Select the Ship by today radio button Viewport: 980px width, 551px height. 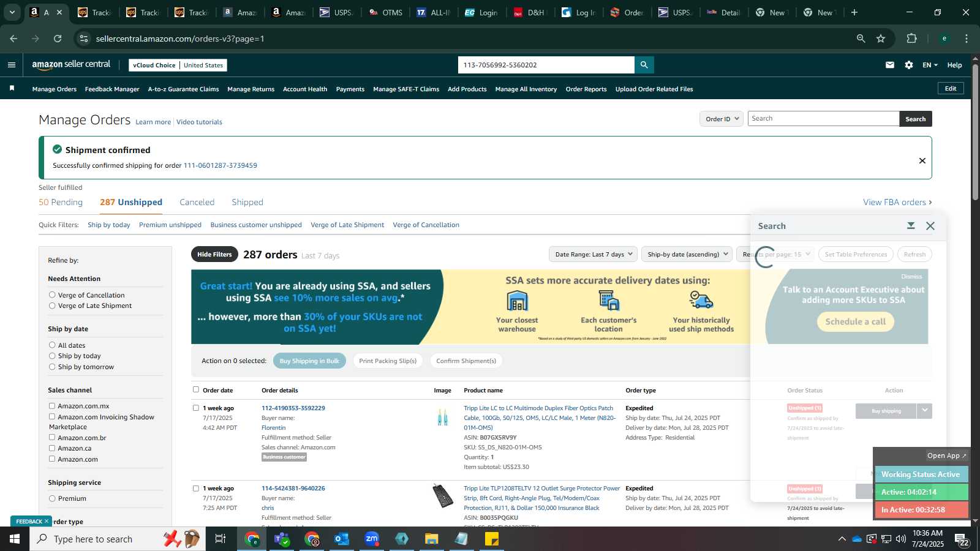[52, 356]
